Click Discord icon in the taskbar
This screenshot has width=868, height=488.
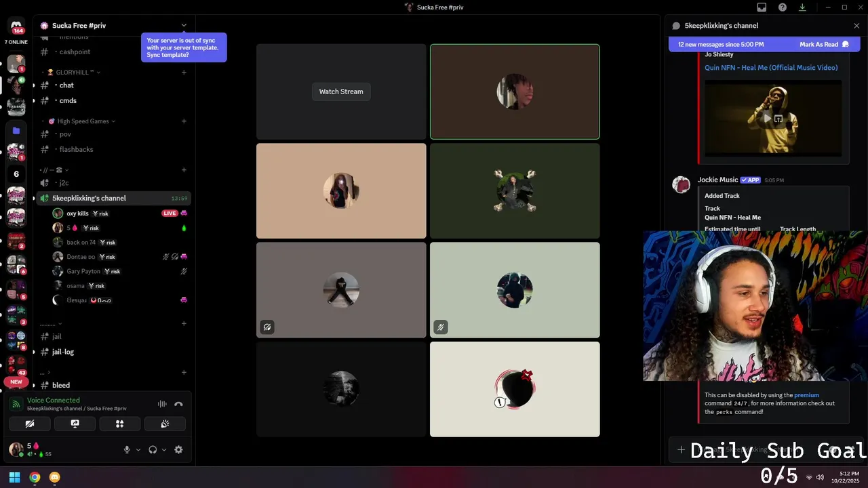[x=55, y=477]
